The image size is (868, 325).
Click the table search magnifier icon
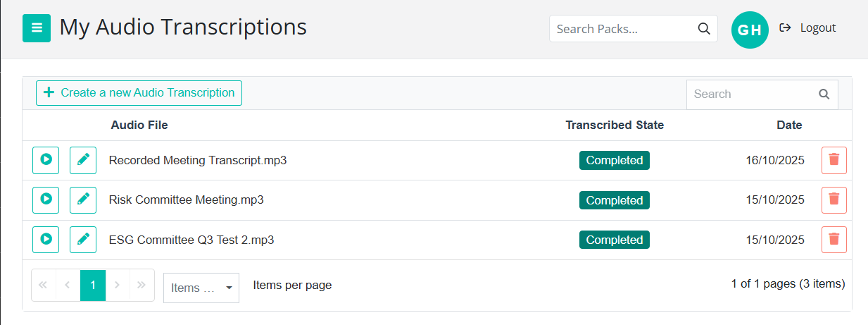coord(824,94)
